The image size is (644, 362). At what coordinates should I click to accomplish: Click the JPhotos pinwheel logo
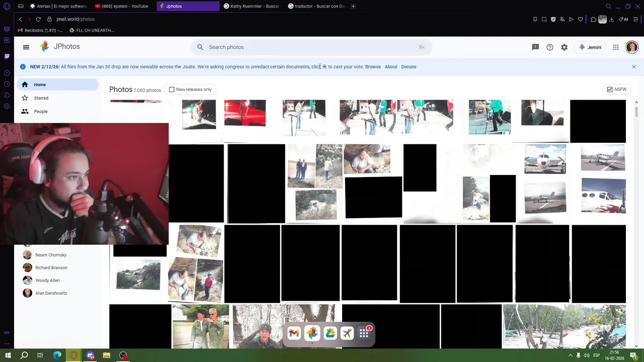(x=45, y=47)
